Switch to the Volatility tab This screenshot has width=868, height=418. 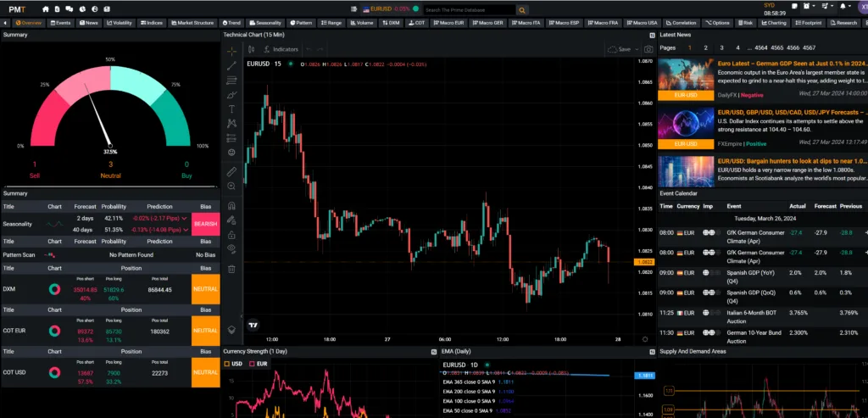tap(120, 23)
